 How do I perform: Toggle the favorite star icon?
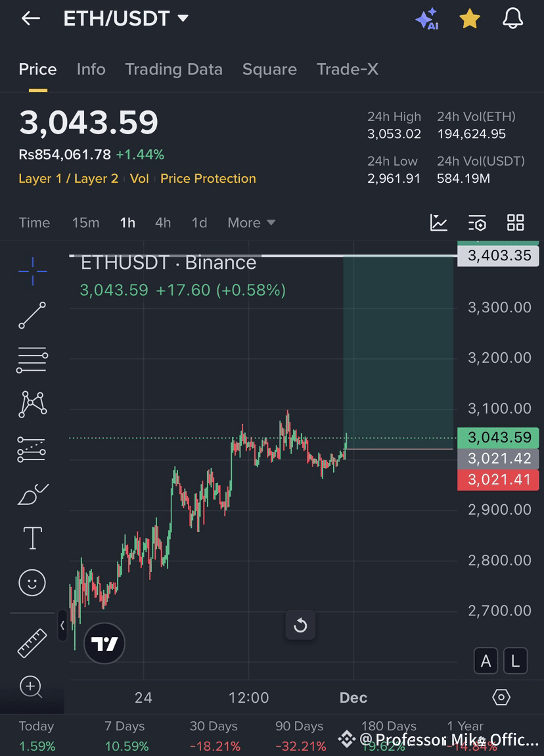[470, 19]
